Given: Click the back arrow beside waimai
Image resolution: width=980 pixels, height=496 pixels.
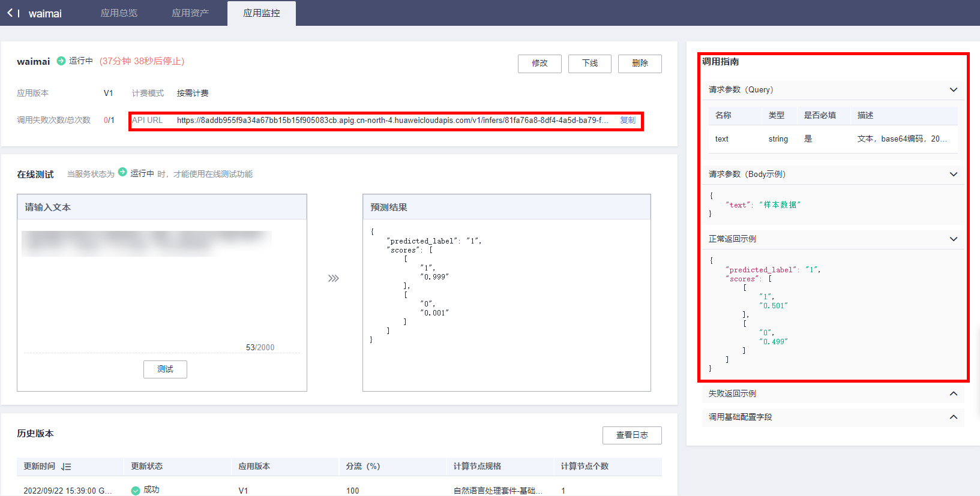Looking at the screenshot, I should tap(10, 13).
